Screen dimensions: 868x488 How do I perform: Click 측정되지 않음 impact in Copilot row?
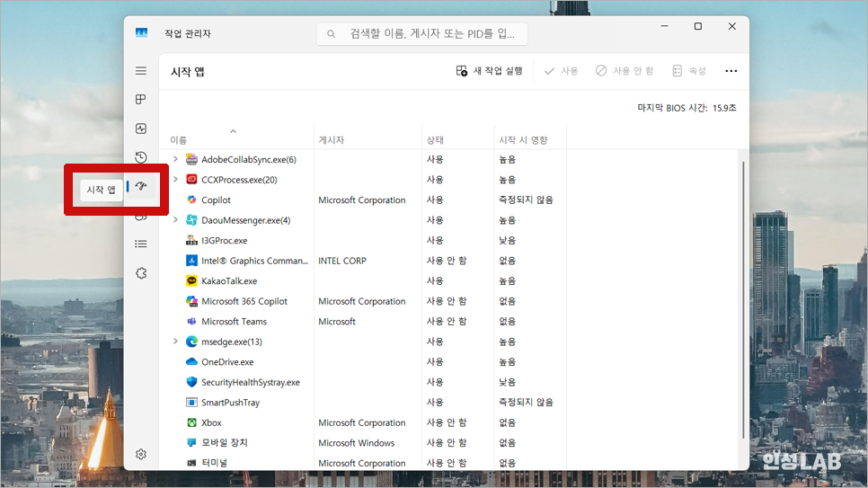tap(526, 200)
